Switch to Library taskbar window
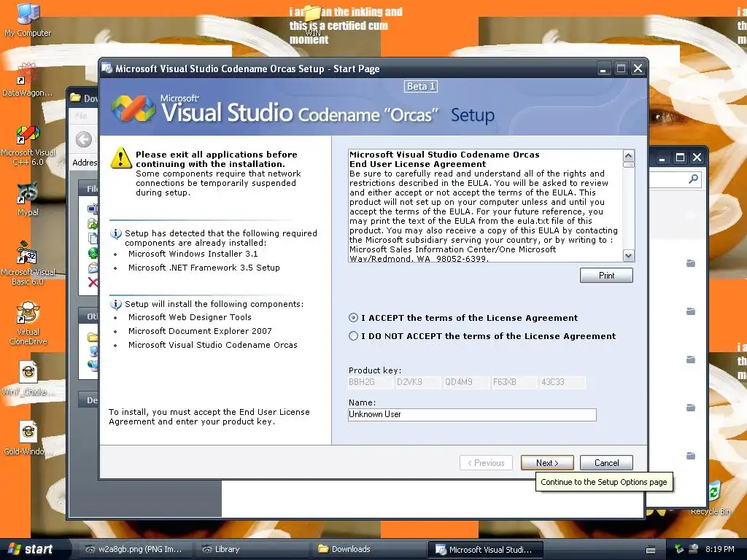Viewport: 747px width, 560px height. (x=252, y=550)
